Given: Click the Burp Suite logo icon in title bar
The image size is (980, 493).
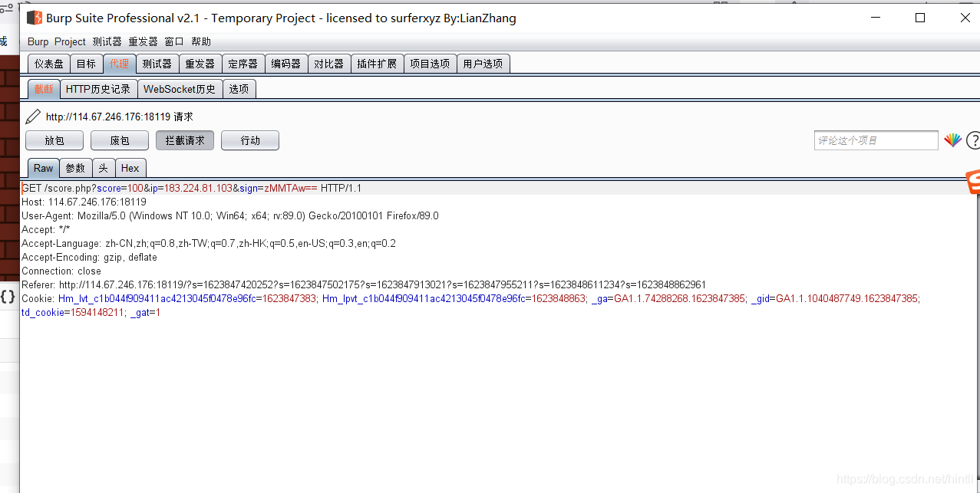Looking at the screenshot, I should pyautogui.click(x=35, y=18).
